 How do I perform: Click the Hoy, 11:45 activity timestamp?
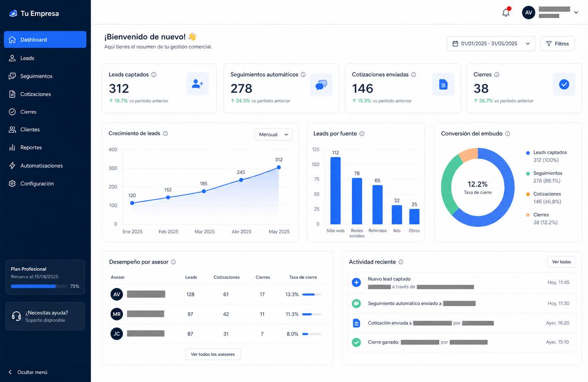[559, 282]
